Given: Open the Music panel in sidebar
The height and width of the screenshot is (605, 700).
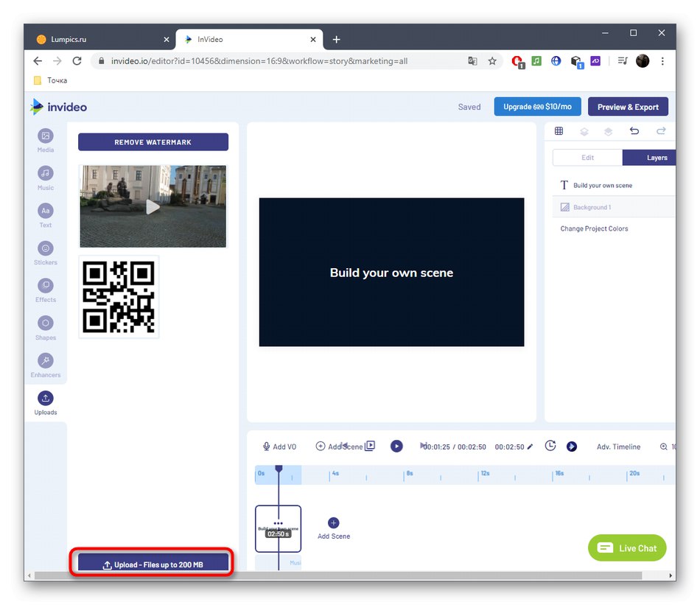Looking at the screenshot, I should point(46,178).
